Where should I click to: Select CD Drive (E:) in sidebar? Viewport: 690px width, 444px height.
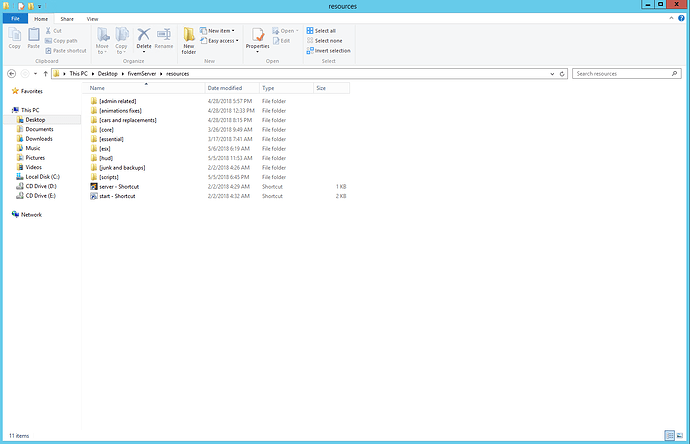click(x=36, y=196)
